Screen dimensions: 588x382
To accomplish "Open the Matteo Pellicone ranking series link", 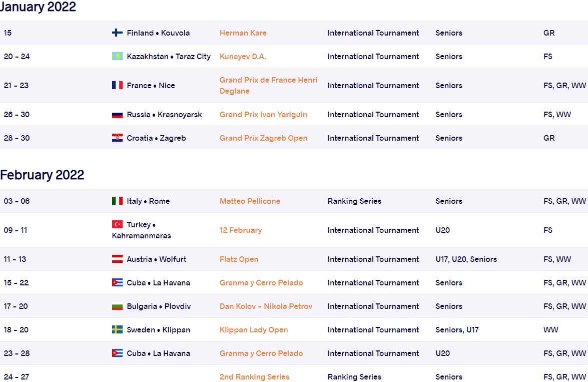I will (x=250, y=201).
